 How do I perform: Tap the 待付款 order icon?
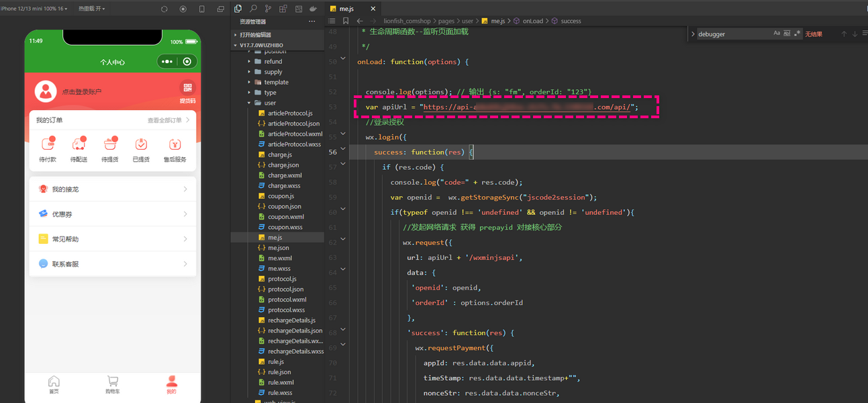click(x=47, y=144)
